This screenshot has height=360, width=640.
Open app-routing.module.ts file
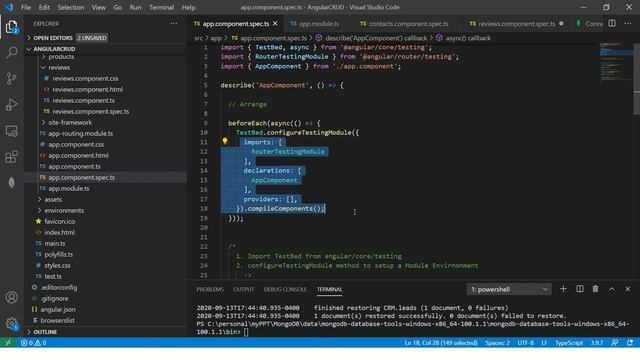pos(80,133)
